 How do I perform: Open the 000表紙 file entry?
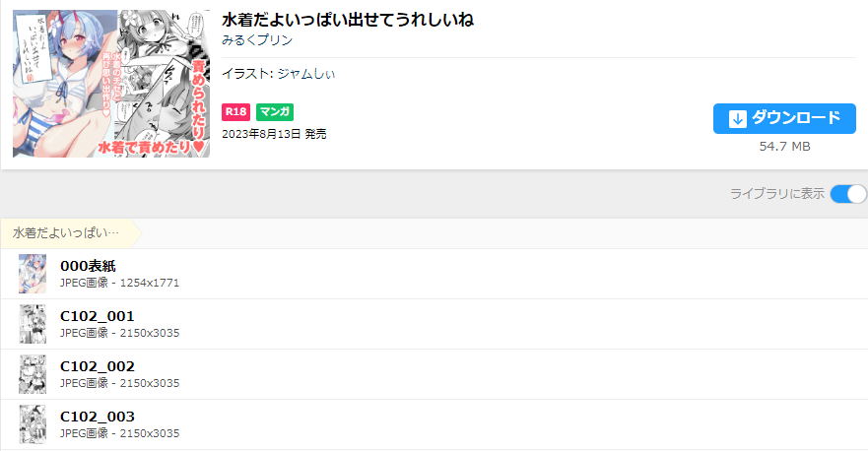tap(89, 266)
